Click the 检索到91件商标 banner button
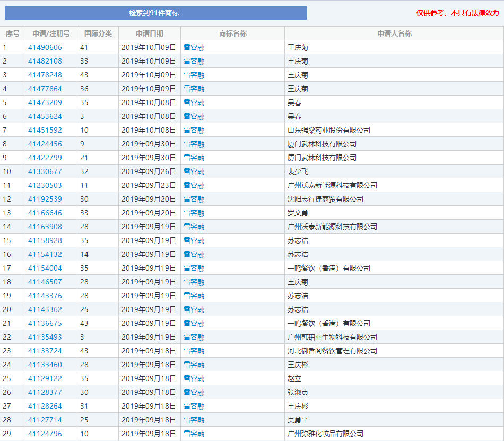This screenshot has height=441, width=504. tap(156, 13)
